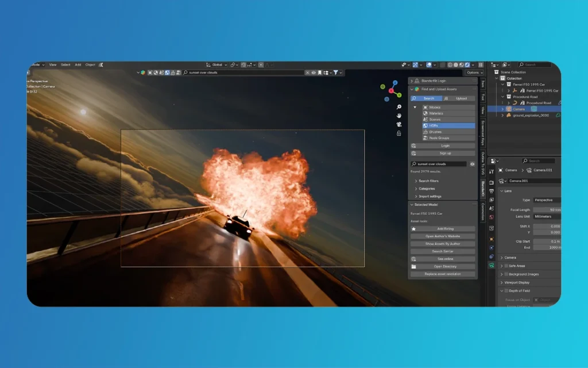The image size is (588, 368).
Task: Click the globe icon beside See online
Action: (x=413, y=259)
